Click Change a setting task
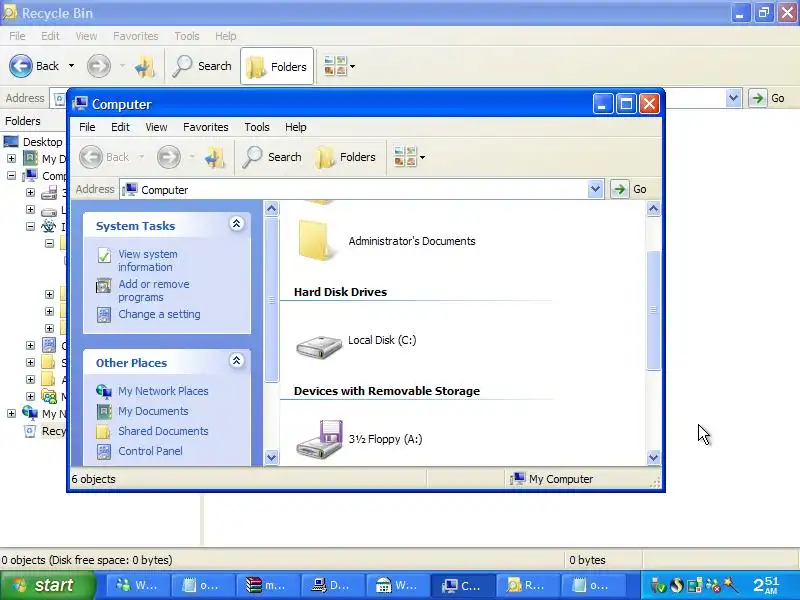800x600 pixels. (x=159, y=314)
